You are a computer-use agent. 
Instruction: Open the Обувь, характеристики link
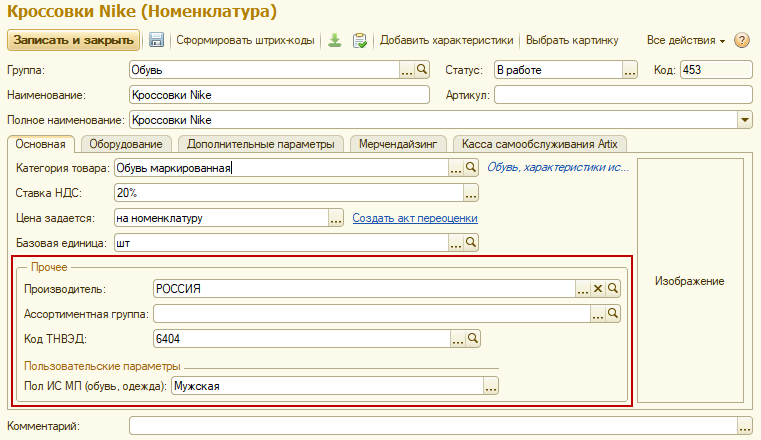(558, 167)
